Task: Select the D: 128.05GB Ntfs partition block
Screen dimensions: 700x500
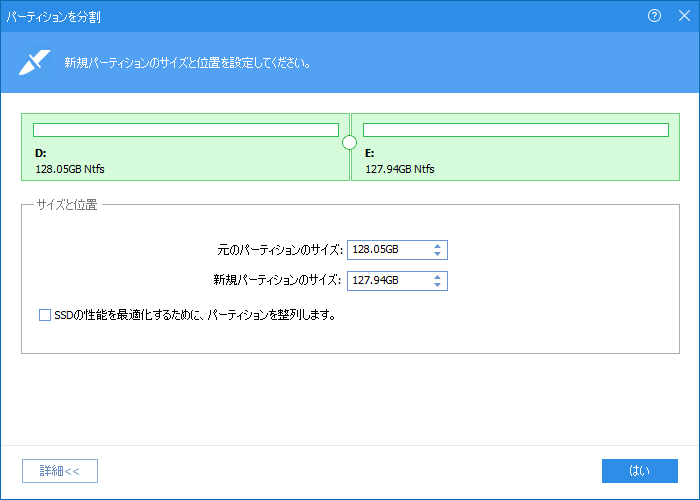Action: (x=185, y=147)
